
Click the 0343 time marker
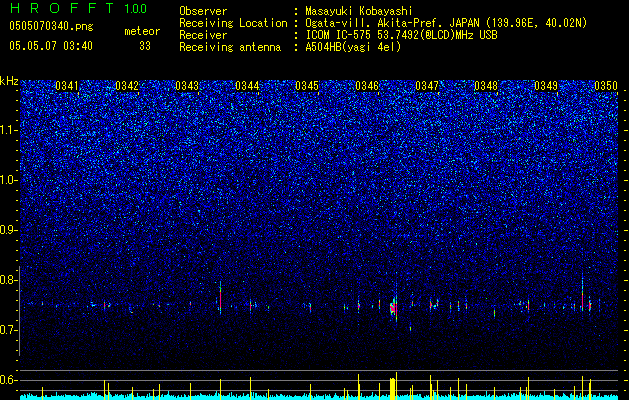[x=187, y=86]
